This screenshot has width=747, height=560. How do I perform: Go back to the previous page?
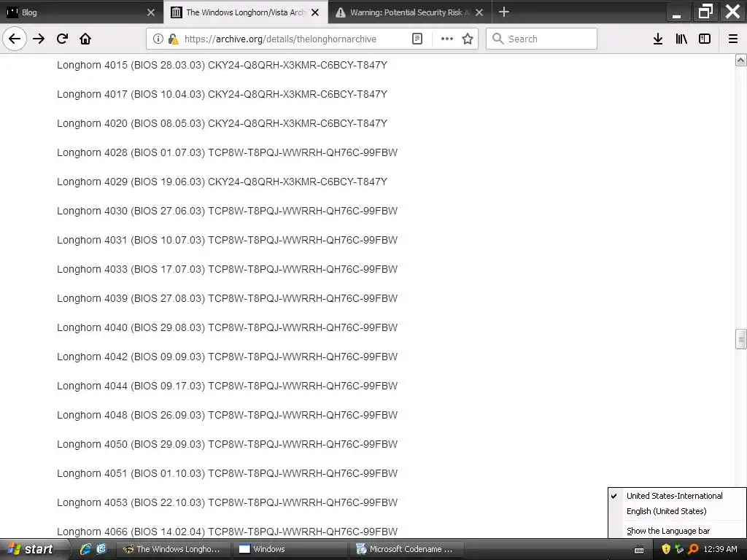[15, 39]
